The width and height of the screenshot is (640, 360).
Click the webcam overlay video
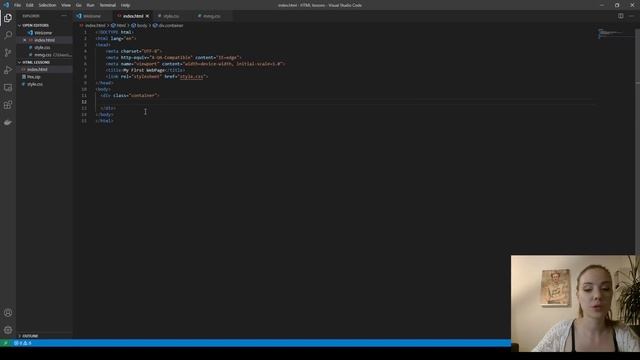click(575, 304)
